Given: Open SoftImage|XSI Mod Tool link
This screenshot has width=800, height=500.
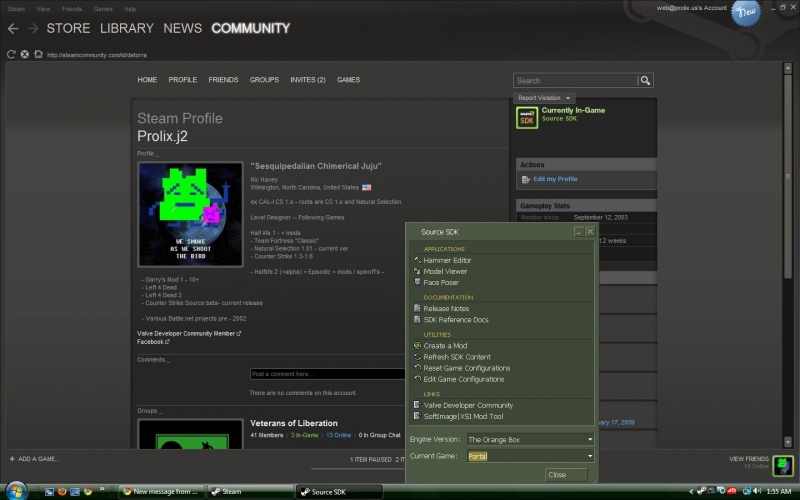Looking at the screenshot, I should [463, 417].
